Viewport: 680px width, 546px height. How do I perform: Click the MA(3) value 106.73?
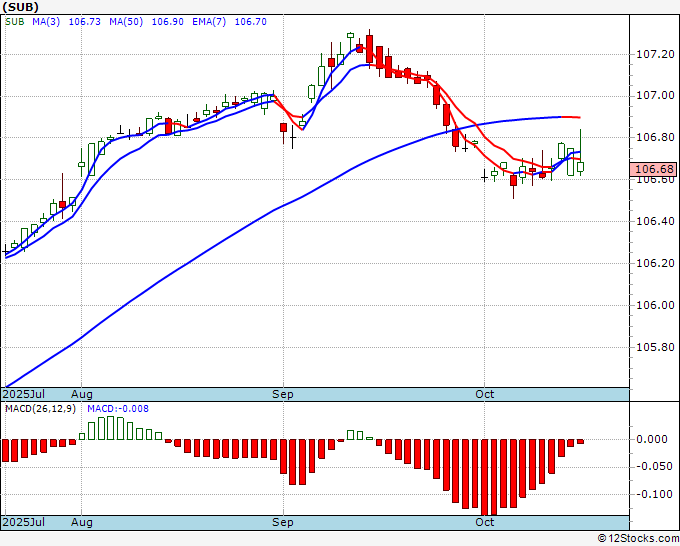click(85, 22)
